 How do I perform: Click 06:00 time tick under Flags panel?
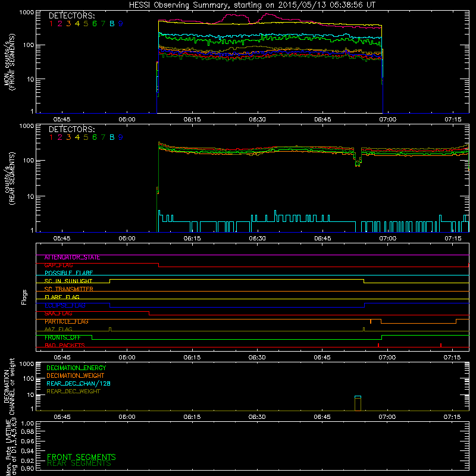tap(127, 358)
